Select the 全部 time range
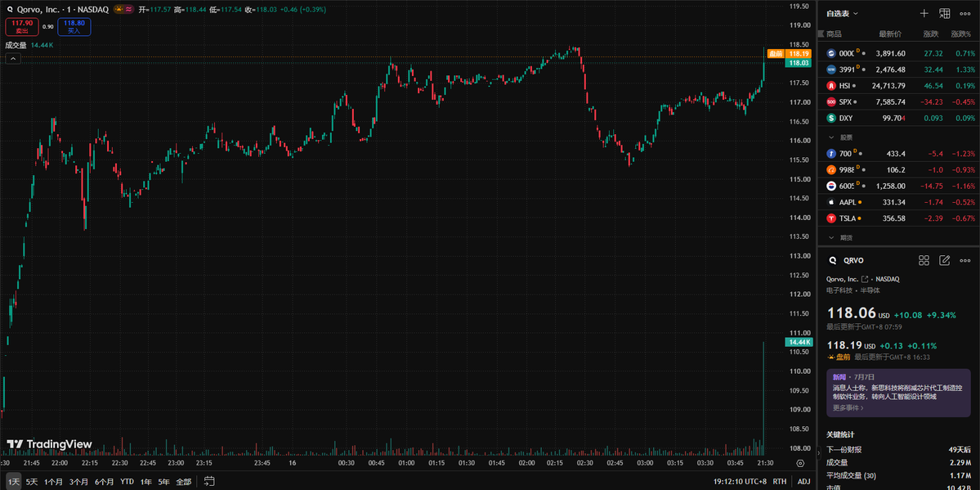 183,482
